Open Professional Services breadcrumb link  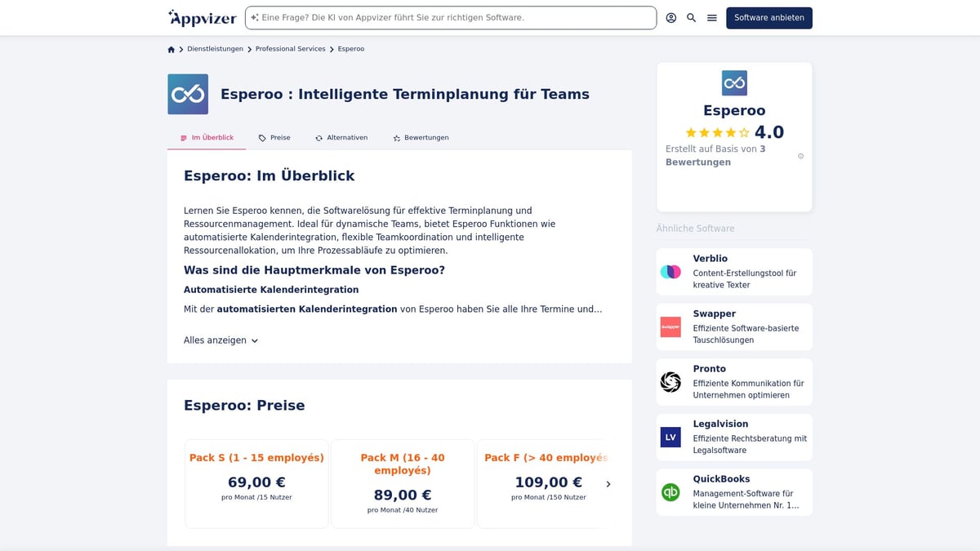coord(290,49)
